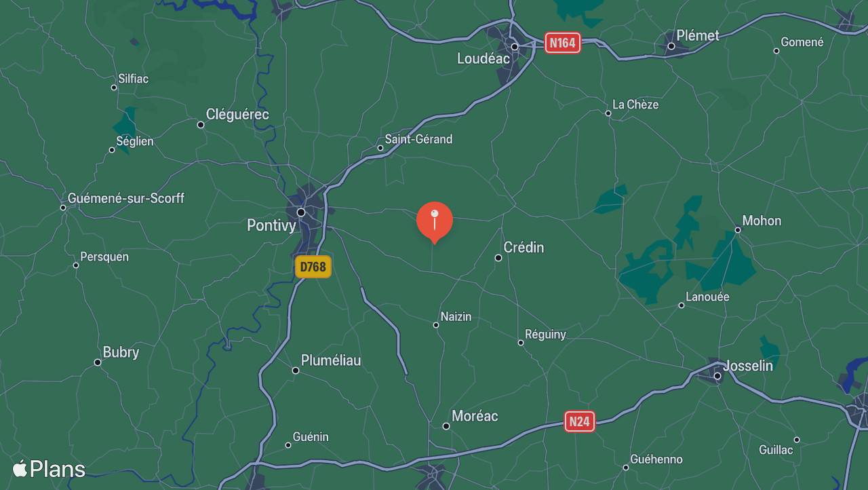The height and width of the screenshot is (490, 868).
Task: Click the red location pin marker
Action: click(x=435, y=223)
